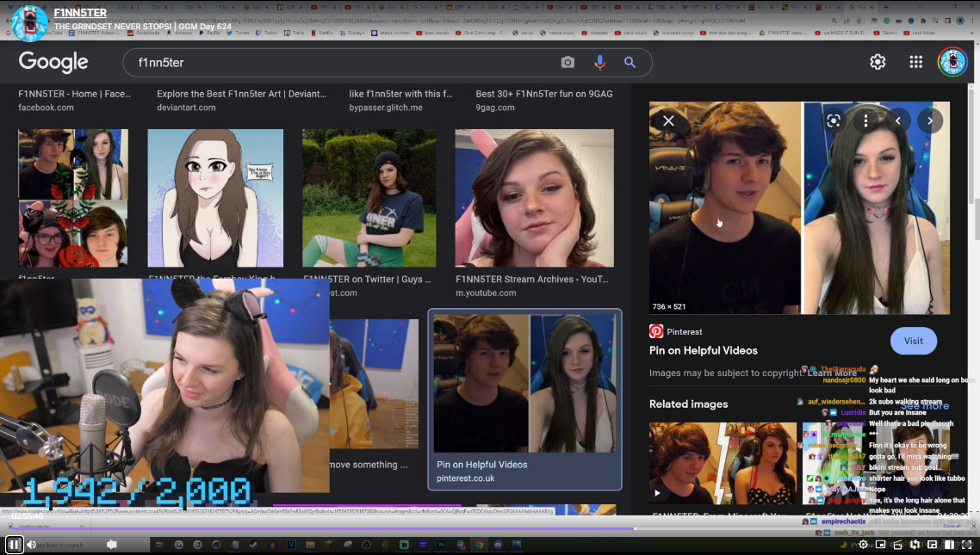Open F1NN5TER on Twitter | Guys ... title

coord(367,279)
